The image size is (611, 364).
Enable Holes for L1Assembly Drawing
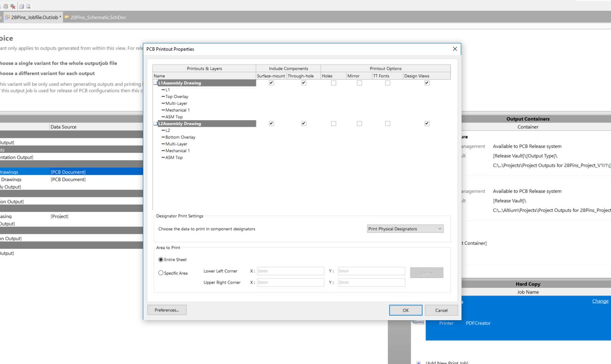pyautogui.click(x=334, y=83)
